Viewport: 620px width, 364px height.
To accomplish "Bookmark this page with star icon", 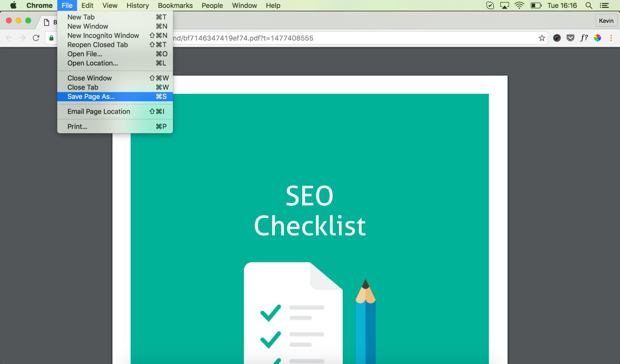I will (x=542, y=38).
